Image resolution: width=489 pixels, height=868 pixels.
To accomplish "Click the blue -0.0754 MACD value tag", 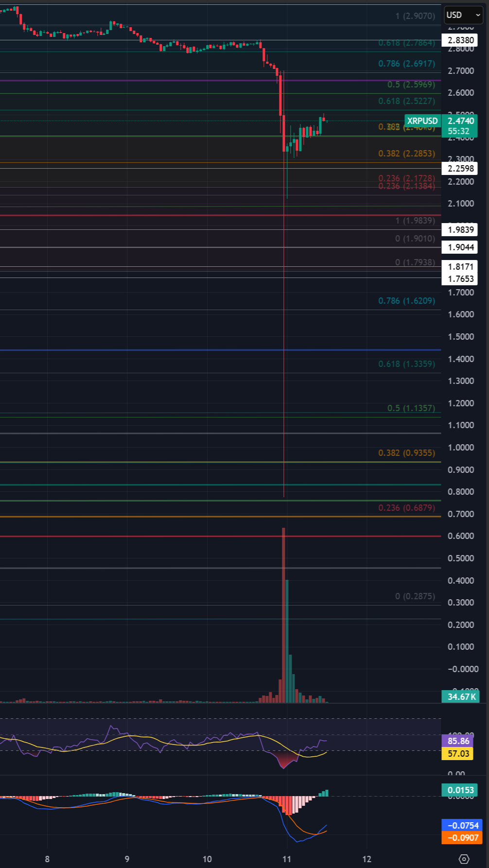I will coord(462,826).
